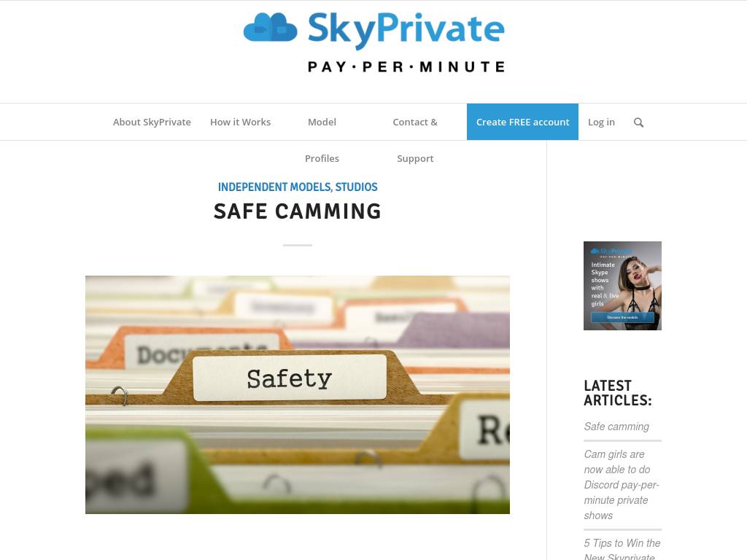Open the How it Works menu

point(240,122)
